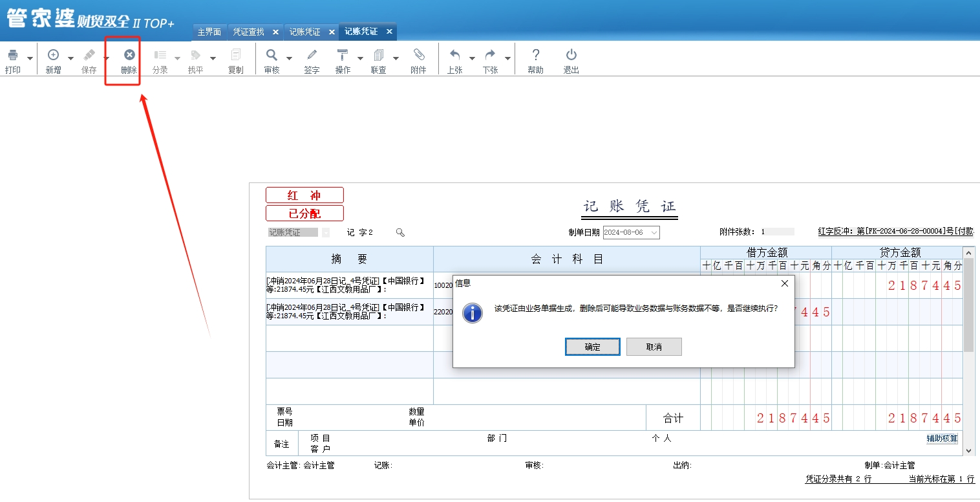Click the voucher table vertical scrollbar
Viewport: 980px width, 502px height.
click(968, 351)
